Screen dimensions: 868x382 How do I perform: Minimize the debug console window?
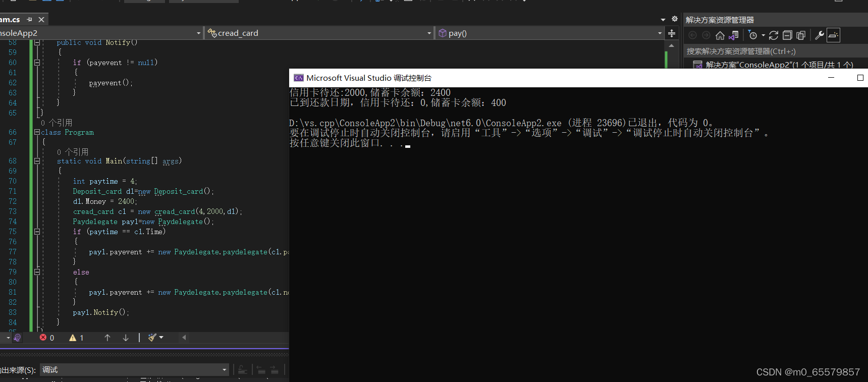[x=831, y=78]
